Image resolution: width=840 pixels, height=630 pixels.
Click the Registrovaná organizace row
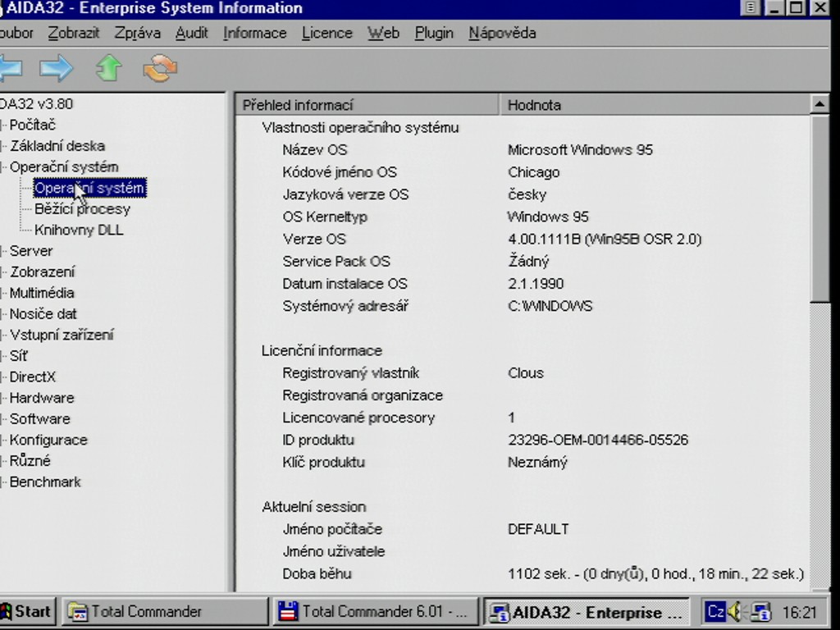point(523,395)
